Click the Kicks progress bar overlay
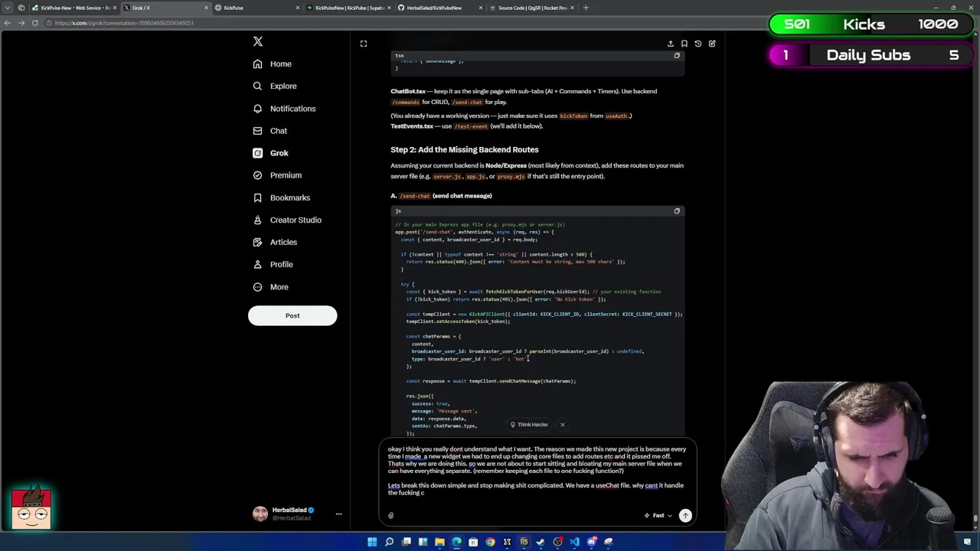The image size is (980, 551). tap(871, 24)
